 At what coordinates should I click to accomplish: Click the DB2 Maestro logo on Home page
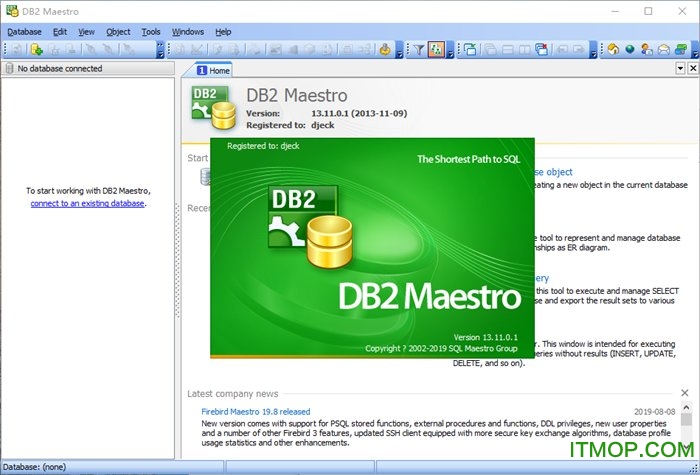(213, 107)
